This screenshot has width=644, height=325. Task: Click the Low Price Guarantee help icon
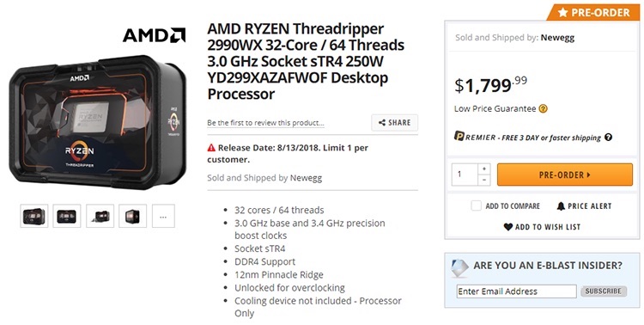pyautogui.click(x=543, y=108)
